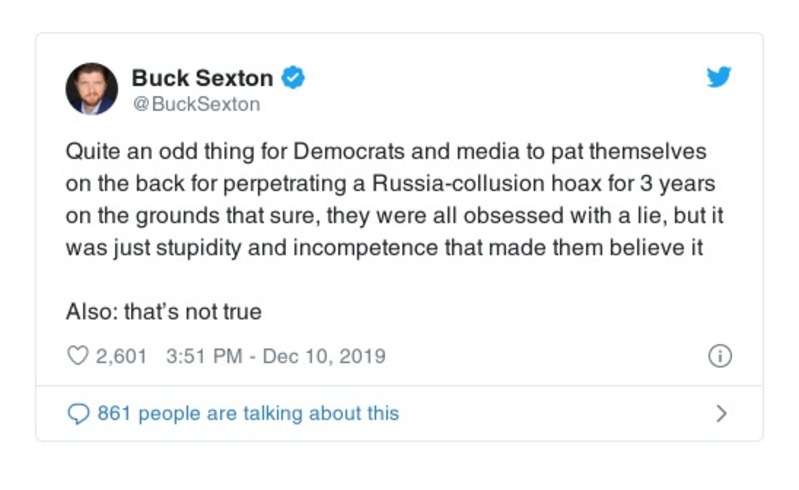The image size is (799, 490).
Task: Click the Buck Sexton display name
Action: point(201,77)
